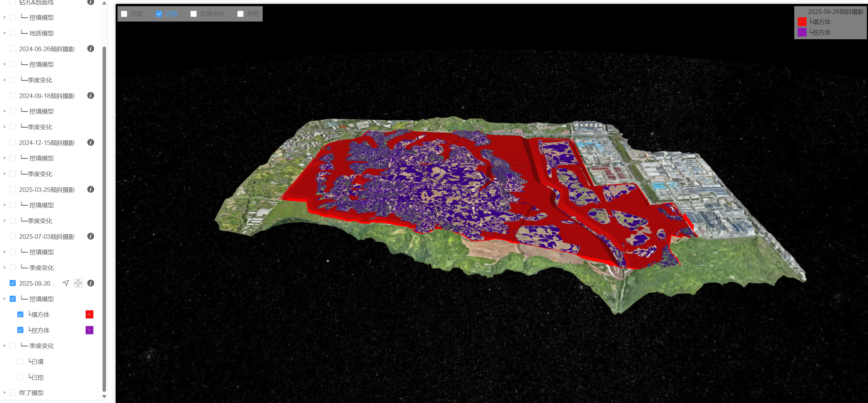Open the transparency icon beside 2025-09-26
The height and width of the screenshot is (403, 868).
coord(78,283)
